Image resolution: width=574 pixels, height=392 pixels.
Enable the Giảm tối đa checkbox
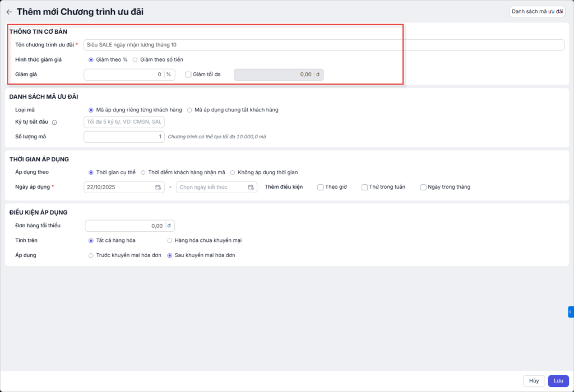tap(188, 74)
